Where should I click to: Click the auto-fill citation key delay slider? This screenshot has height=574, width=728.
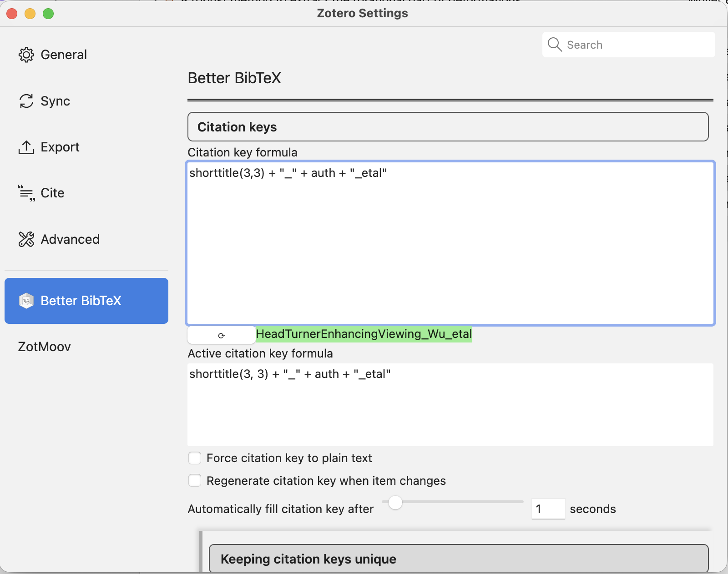point(453,502)
